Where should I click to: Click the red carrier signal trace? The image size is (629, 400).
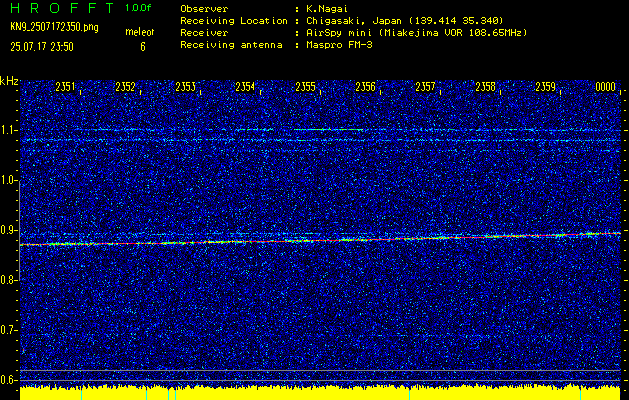coord(321,239)
